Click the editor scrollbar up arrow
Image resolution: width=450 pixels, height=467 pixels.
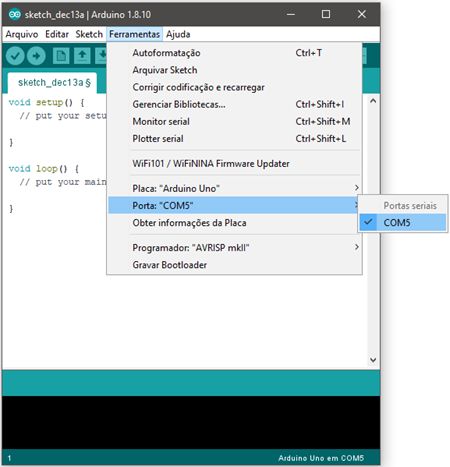pyautogui.click(x=373, y=100)
